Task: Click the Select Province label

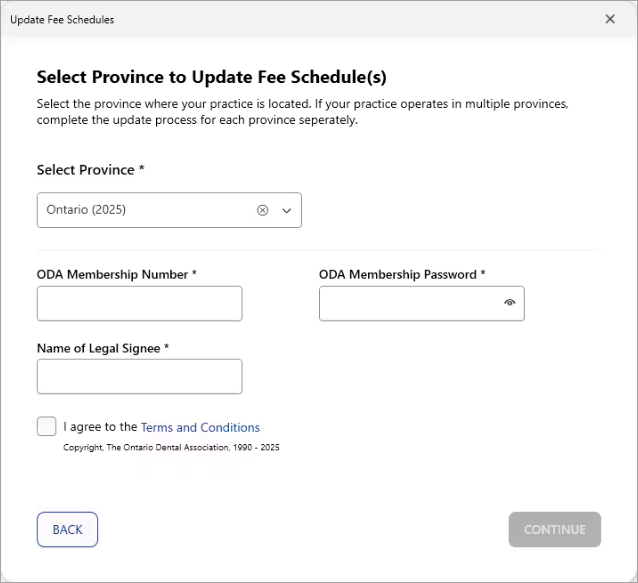Action: click(90, 170)
